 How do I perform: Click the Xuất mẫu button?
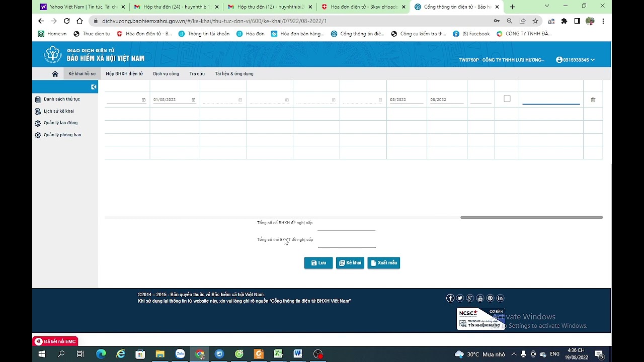(x=383, y=263)
